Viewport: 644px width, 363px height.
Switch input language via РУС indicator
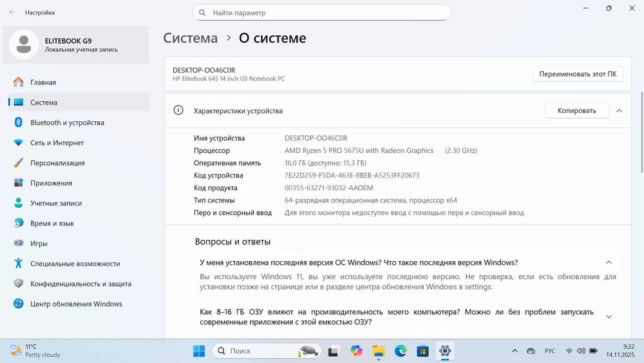550,351
